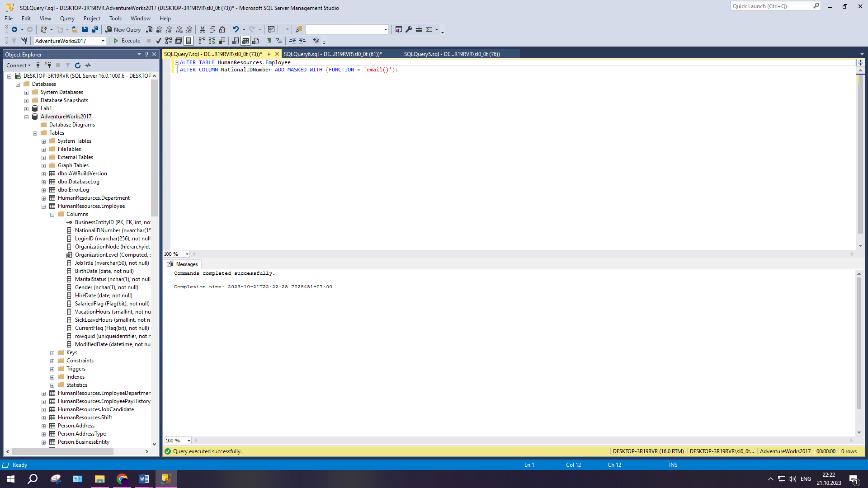Click Specify Values for Template Parameters icon
The image size is (868, 488).
tap(316, 41)
